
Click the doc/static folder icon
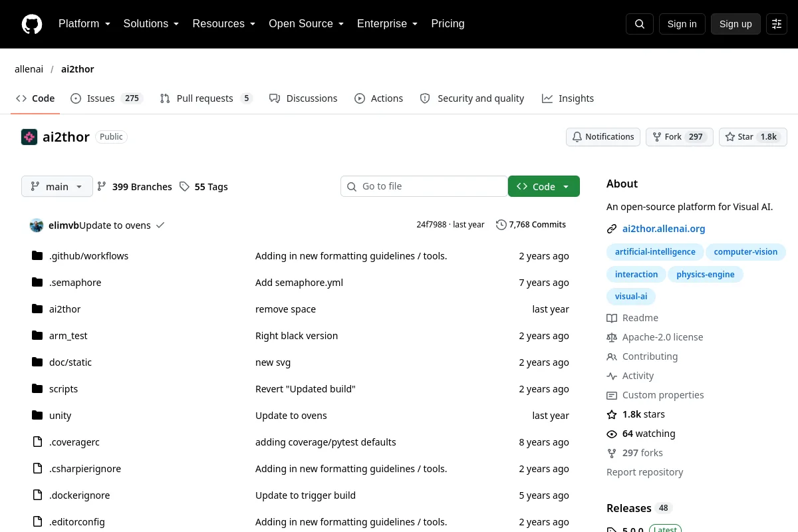[37, 362]
